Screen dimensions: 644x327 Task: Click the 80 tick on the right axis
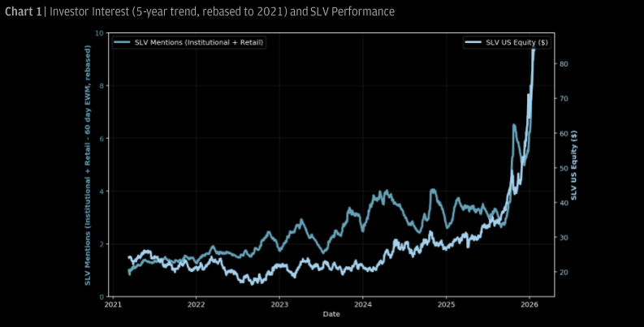[x=564, y=63]
